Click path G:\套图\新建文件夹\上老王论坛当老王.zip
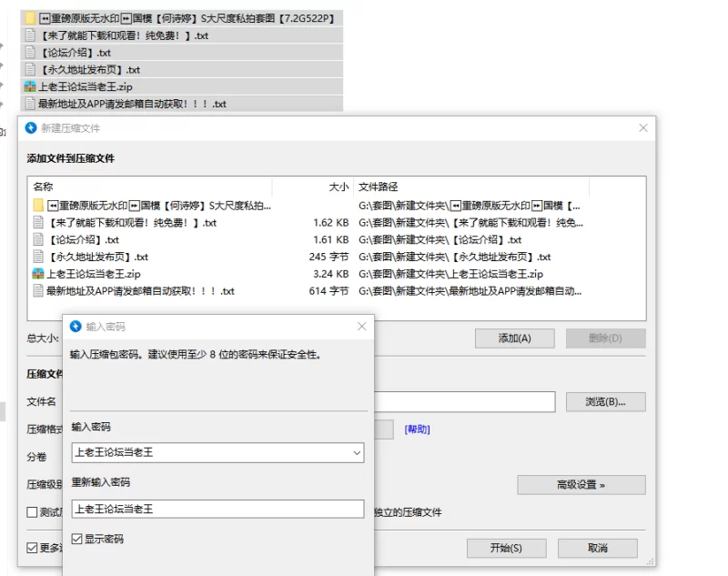Image resolution: width=728 pixels, height=576 pixels. tap(450, 274)
